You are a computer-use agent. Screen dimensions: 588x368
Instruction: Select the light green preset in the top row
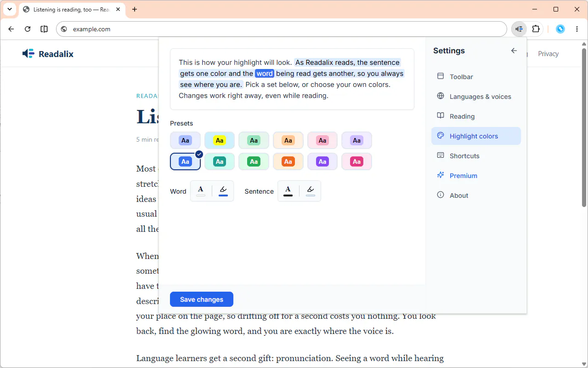pyautogui.click(x=254, y=140)
